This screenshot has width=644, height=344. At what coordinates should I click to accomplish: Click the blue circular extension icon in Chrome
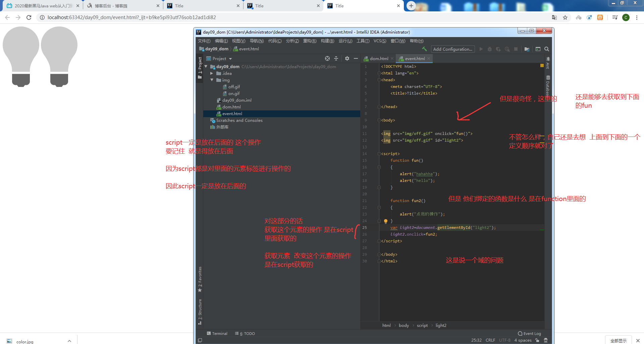[589, 17]
